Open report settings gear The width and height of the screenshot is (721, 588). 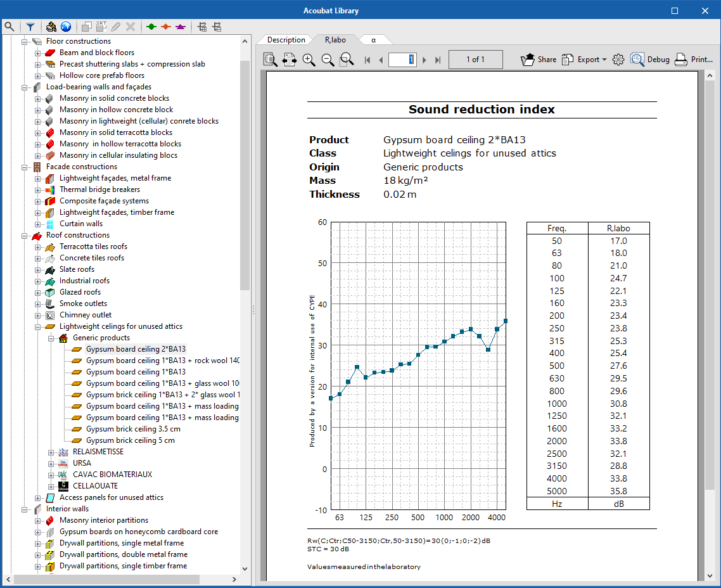coord(618,60)
